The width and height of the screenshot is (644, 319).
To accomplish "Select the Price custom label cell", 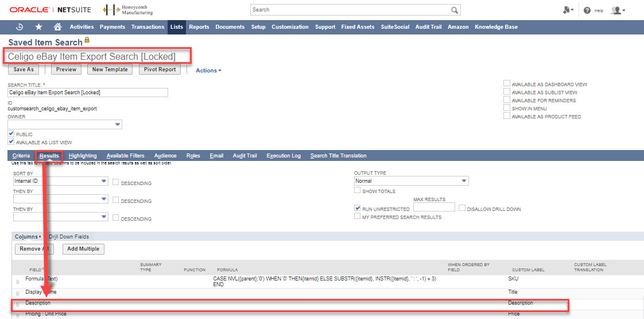I will 514,314.
